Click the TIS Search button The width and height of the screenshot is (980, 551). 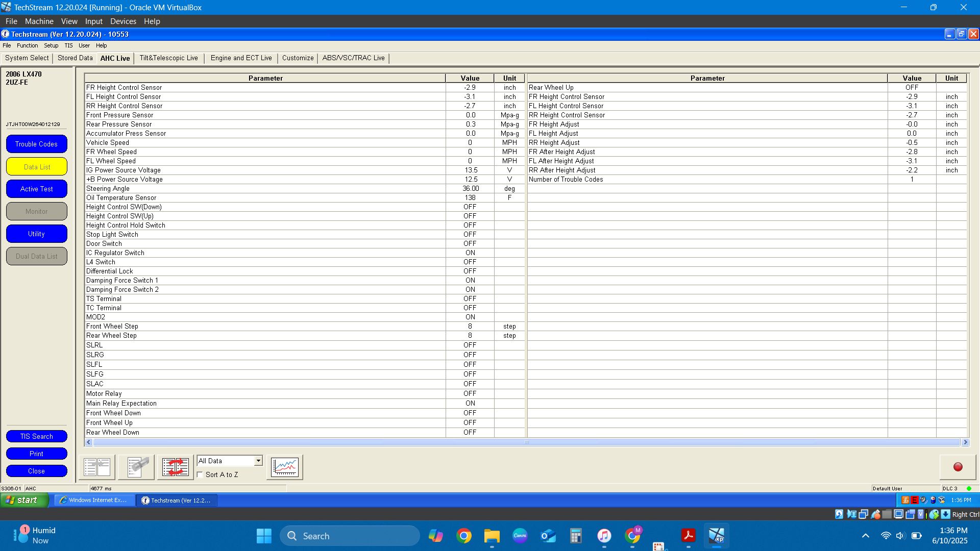[x=37, y=436]
